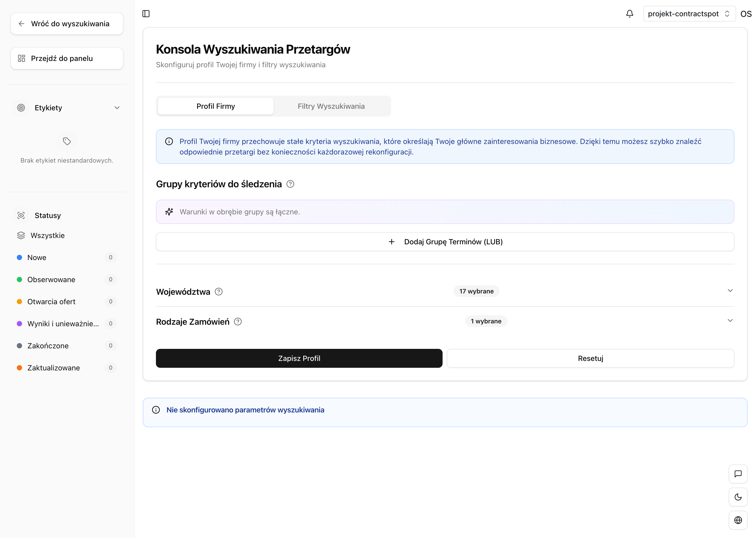
Task: Click the Zapisz Profil button
Action: pos(299,358)
